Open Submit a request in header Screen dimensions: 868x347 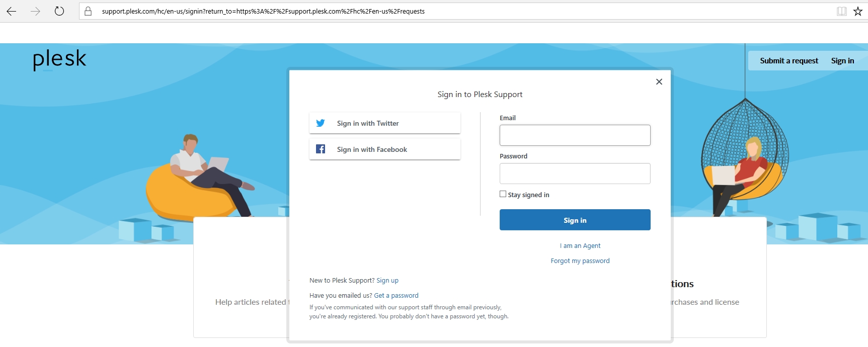789,61
